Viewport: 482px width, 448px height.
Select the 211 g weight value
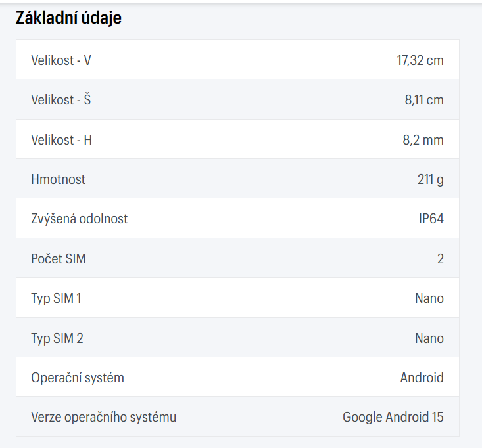pyautogui.click(x=430, y=179)
